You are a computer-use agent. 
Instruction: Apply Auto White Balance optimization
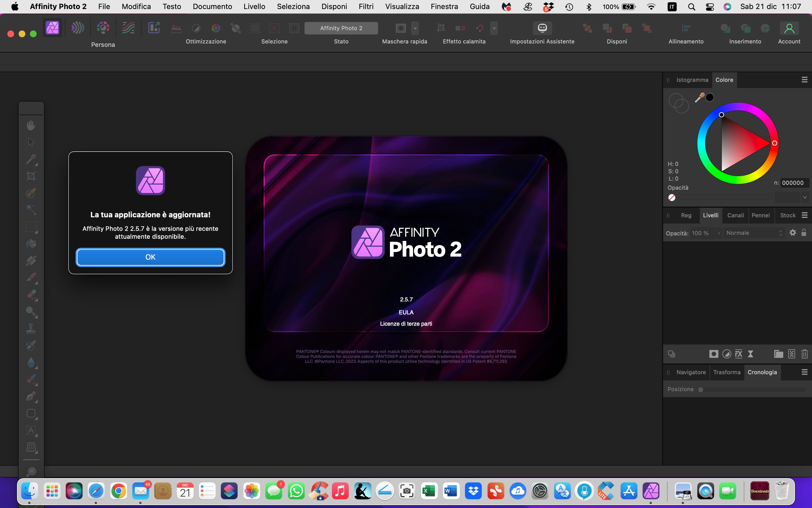[235, 28]
